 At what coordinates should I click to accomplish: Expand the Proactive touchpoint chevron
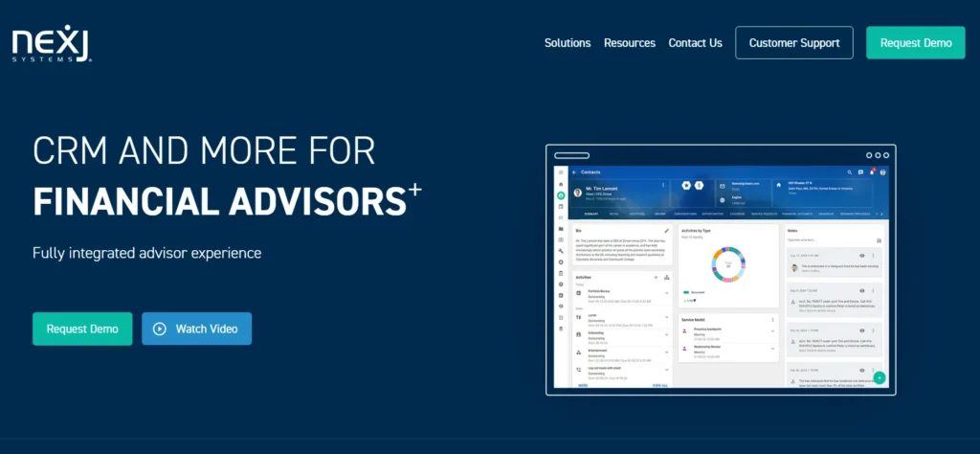tap(772, 330)
